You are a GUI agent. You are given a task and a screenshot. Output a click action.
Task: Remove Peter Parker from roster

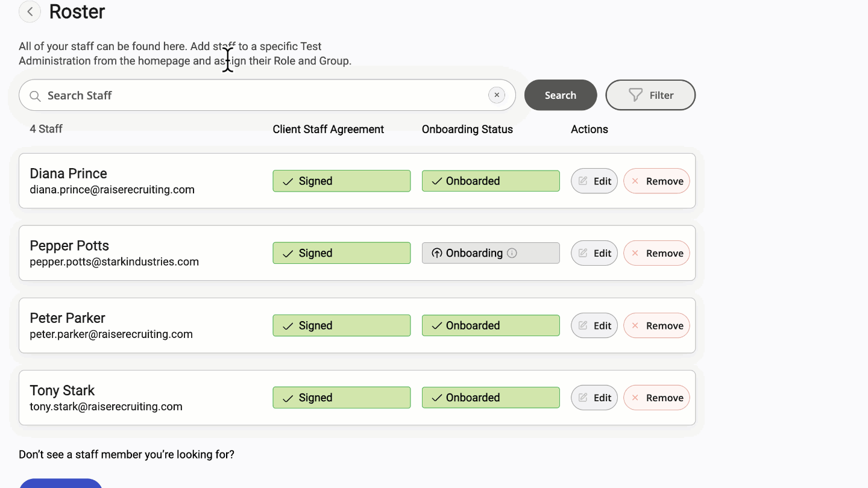[656, 325]
